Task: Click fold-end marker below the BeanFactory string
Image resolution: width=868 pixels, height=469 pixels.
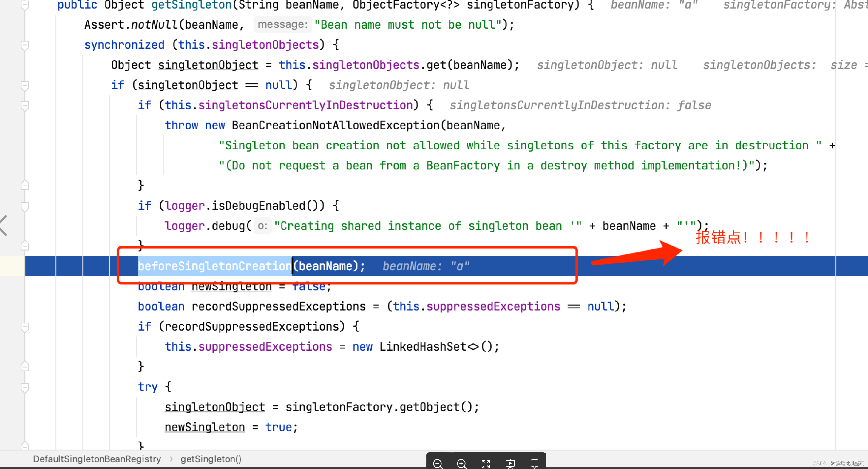Action: click(x=24, y=185)
